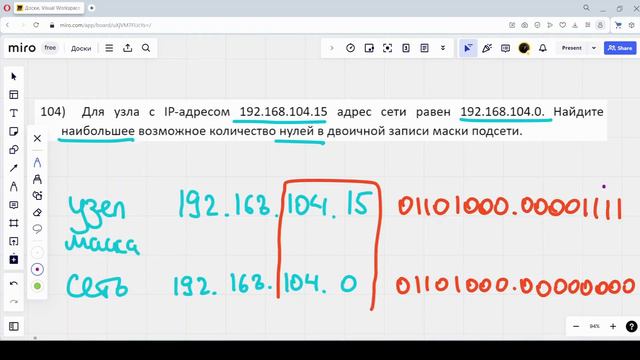Pick the purple dot pen color preset
Viewport: 640px width, 360px height.
(x=37, y=269)
